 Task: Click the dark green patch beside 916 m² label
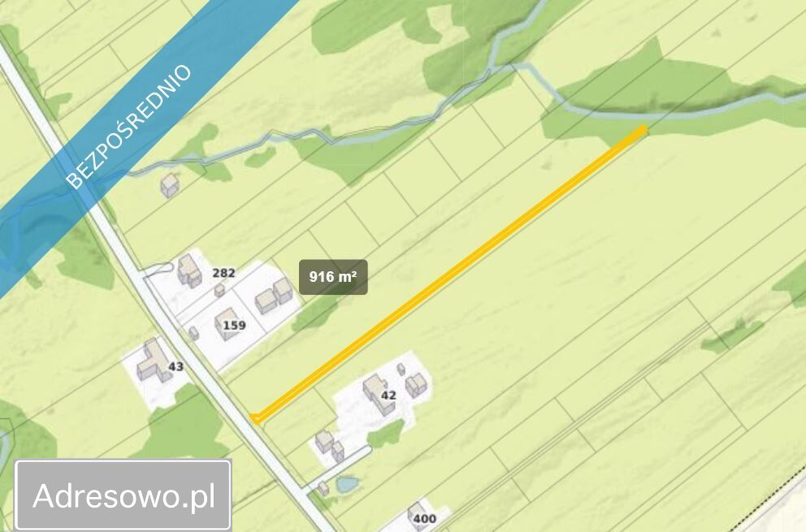316,312
